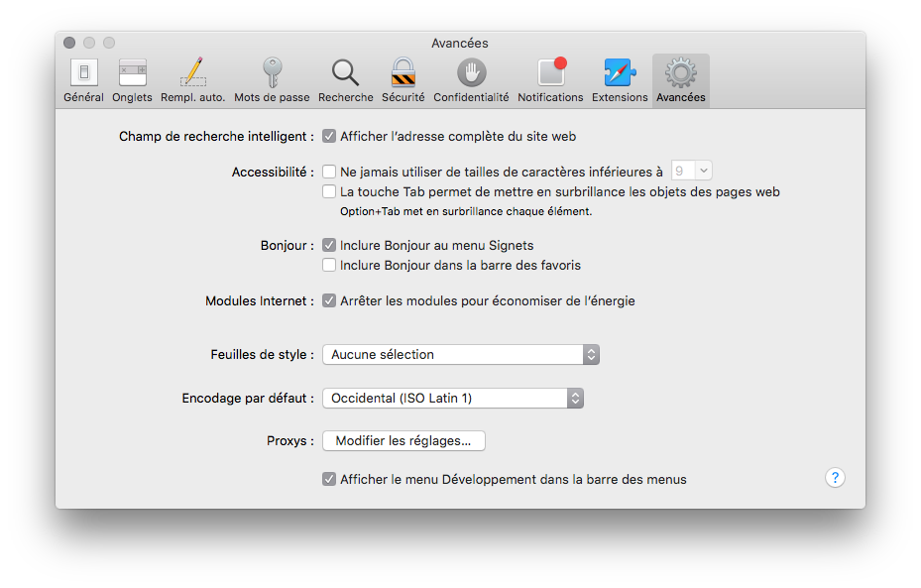Click the help question mark button
The width and height of the screenshot is (921, 588).
click(835, 478)
